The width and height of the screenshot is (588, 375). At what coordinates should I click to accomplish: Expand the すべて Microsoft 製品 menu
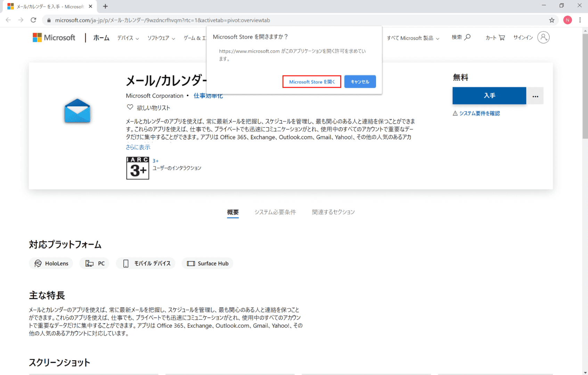pos(413,38)
